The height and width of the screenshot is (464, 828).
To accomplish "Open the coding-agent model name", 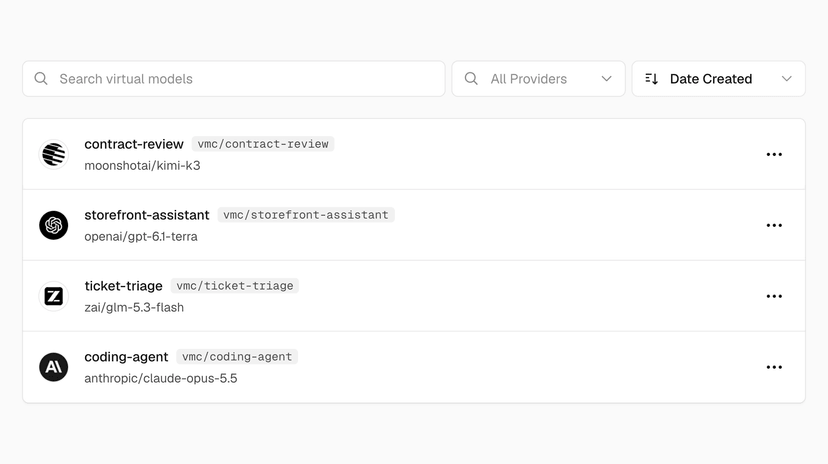I will click(126, 357).
